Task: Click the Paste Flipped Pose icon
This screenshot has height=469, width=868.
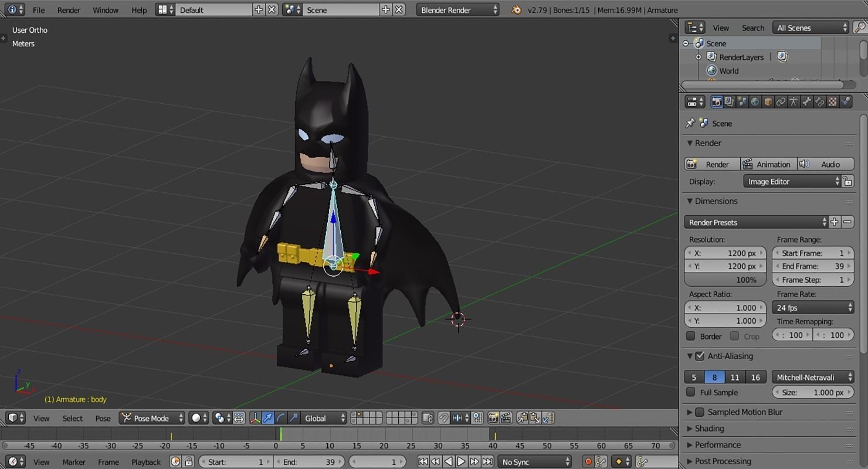Action: [548, 418]
